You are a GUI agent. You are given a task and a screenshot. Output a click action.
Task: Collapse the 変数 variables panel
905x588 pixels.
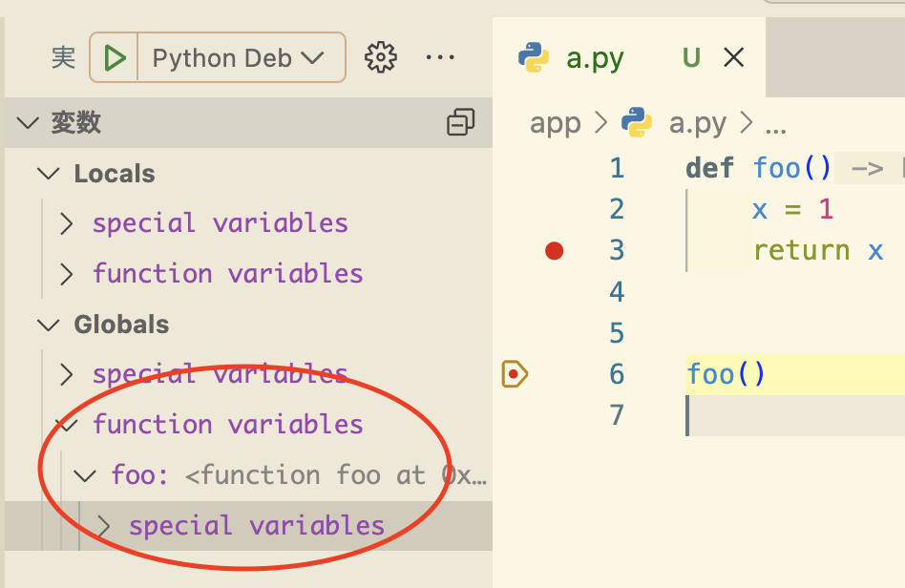[x=27, y=122]
